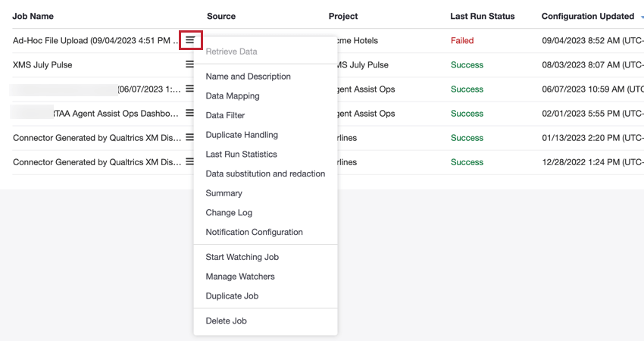Select Name and Description menu option
The width and height of the screenshot is (644, 341).
248,77
